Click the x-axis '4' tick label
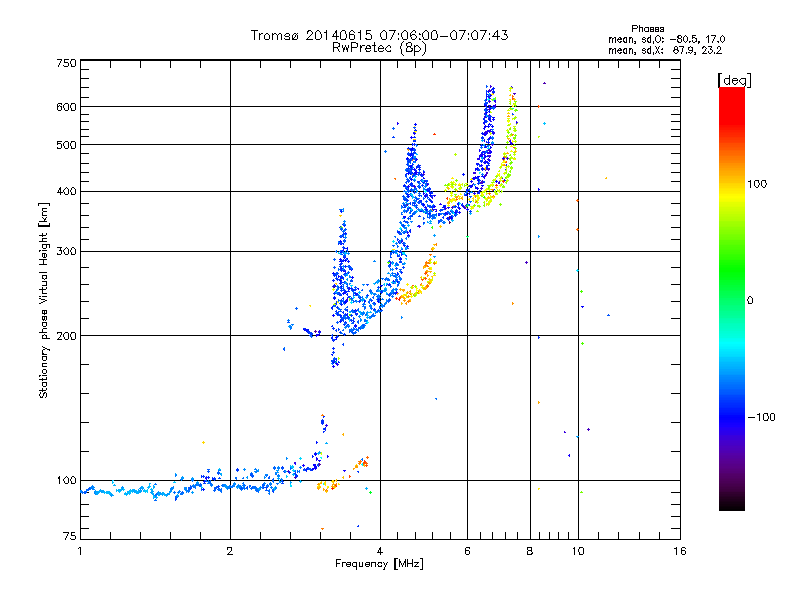 pos(380,551)
